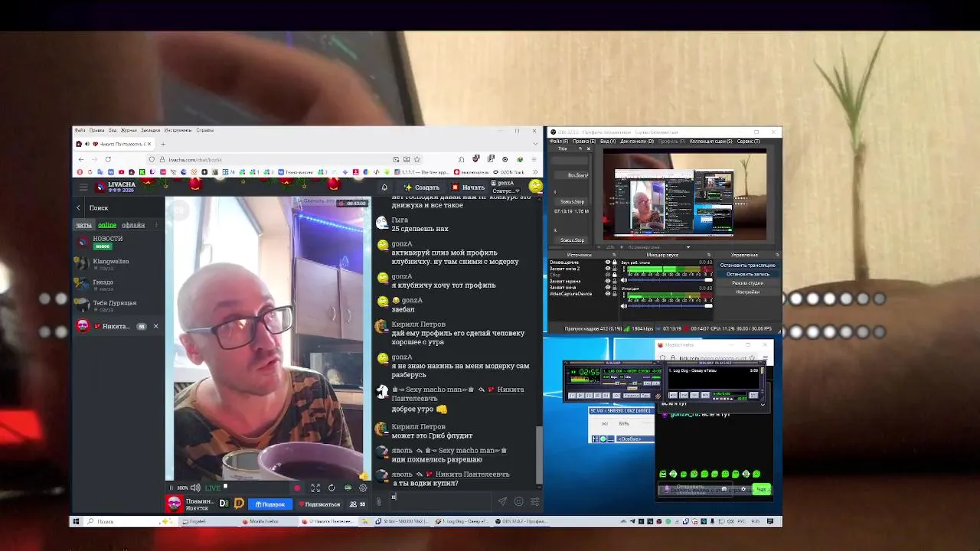Open the emoji picker in chat
Screen dimensions: 980x551
[x=518, y=501]
